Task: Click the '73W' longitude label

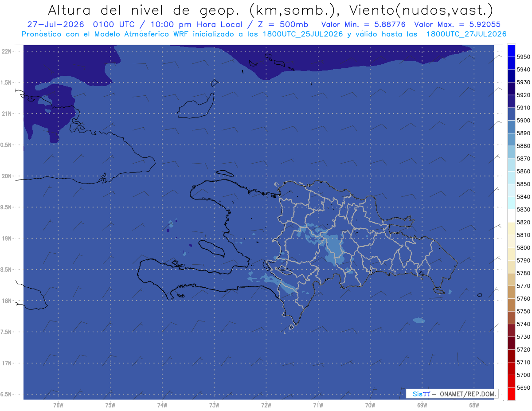Action: (214, 405)
